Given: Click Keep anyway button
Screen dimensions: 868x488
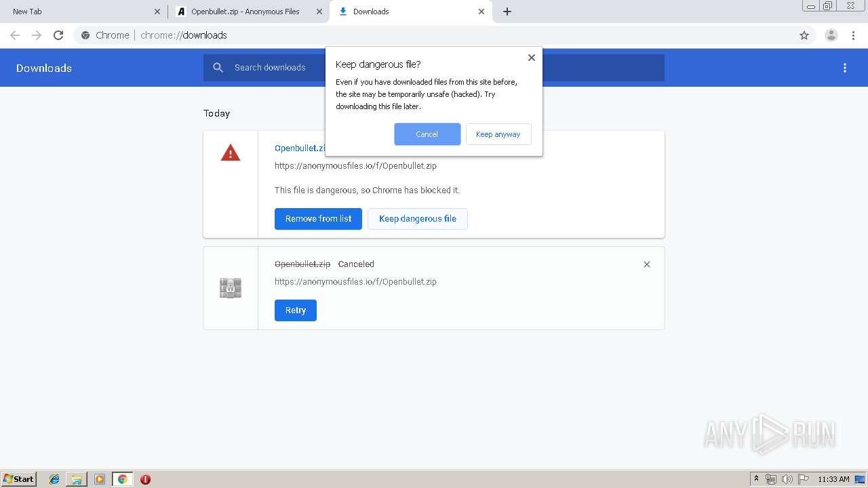Looking at the screenshot, I should coord(498,134).
